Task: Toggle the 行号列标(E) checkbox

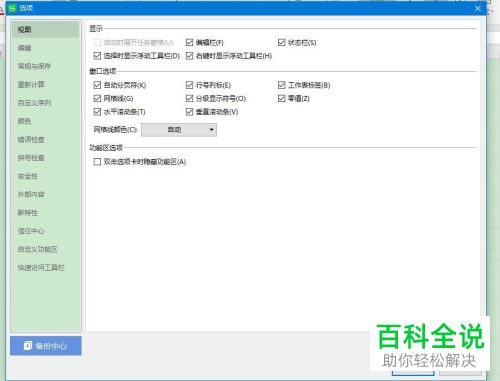Action: point(189,85)
